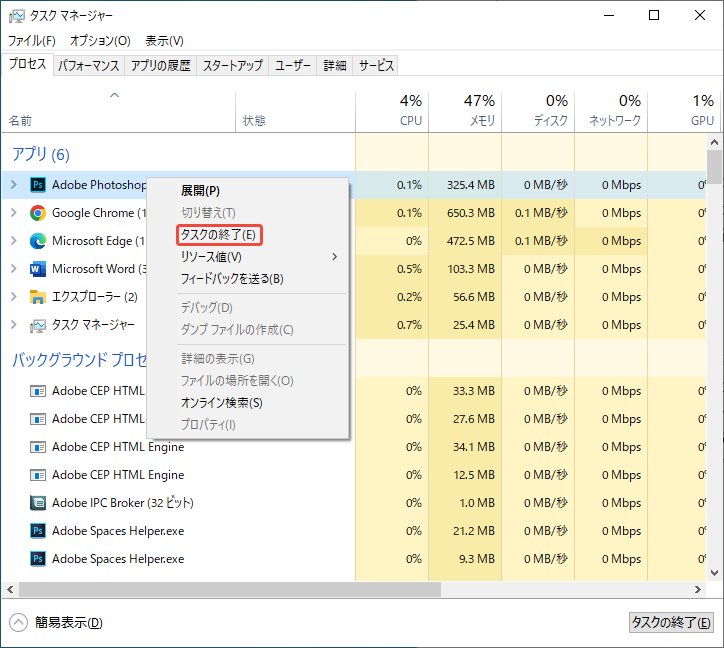The width and height of the screenshot is (724, 648).
Task: Click the Adobe Photoshop Ps icon
Action: pyautogui.click(x=38, y=185)
